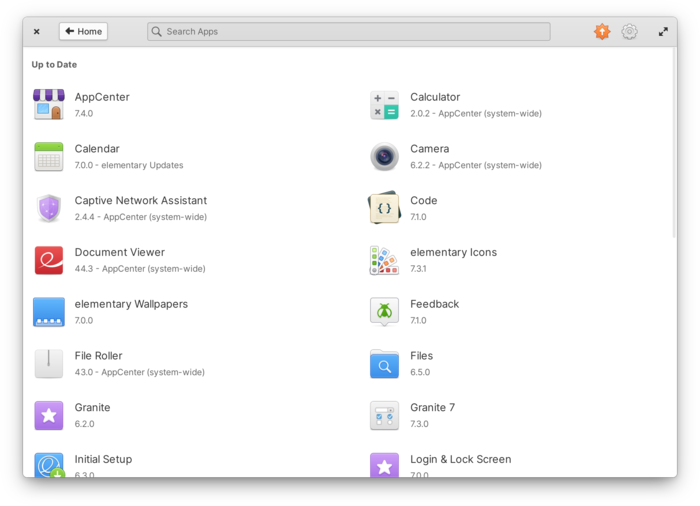Click the Document Viewer red icon
The height and width of the screenshot is (506, 700).
click(49, 260)
